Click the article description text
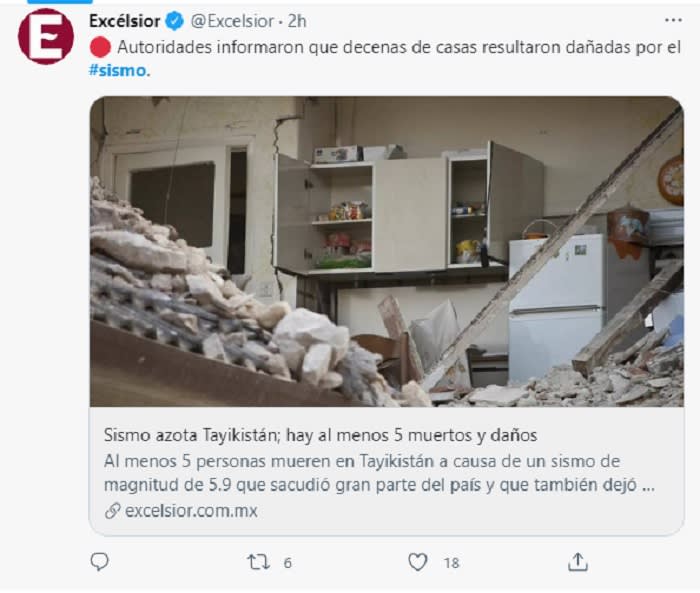The image size is (700, 593). 379,473
